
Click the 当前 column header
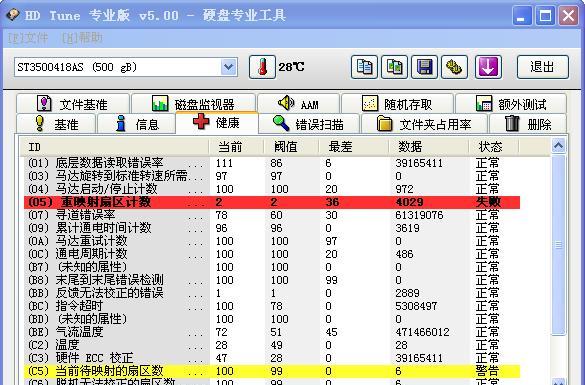[236, 147]
